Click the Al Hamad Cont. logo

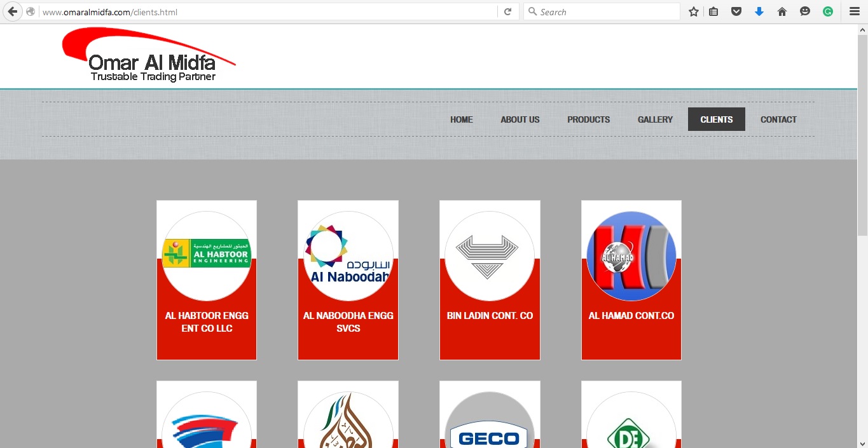631,255
